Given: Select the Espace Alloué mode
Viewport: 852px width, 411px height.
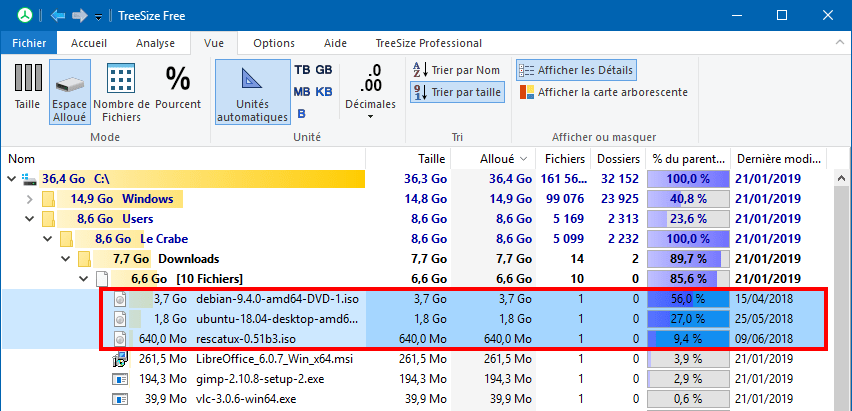Looking at the screenshot, I should (70, 91).
